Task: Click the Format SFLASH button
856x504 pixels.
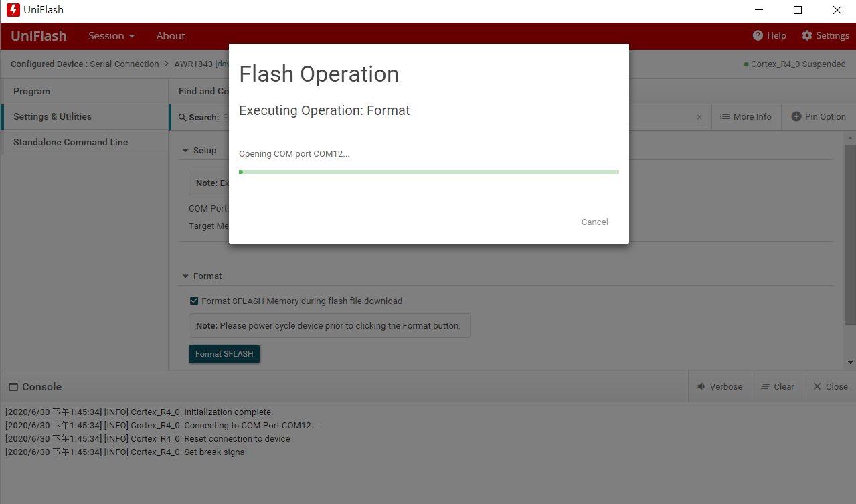Action: [224, 354]
